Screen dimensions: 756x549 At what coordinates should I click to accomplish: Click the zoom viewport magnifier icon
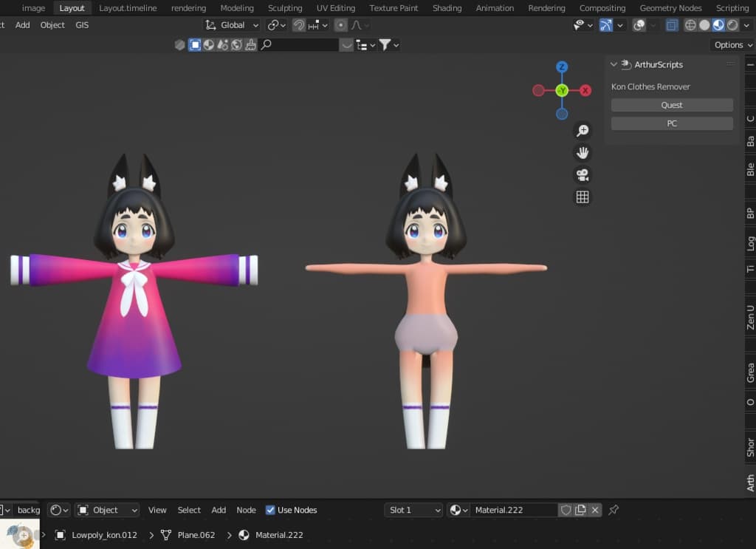pyautogui.click(x=583, y=131)
